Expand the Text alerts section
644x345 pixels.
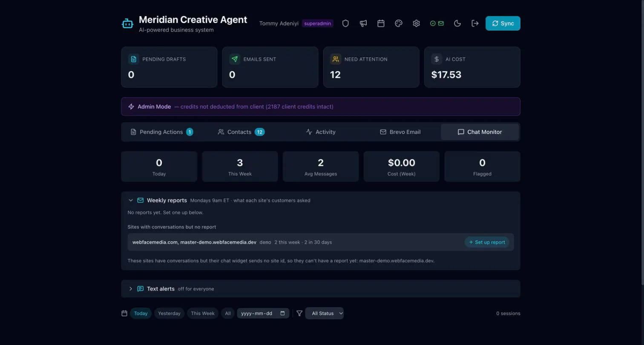point(131,289)
